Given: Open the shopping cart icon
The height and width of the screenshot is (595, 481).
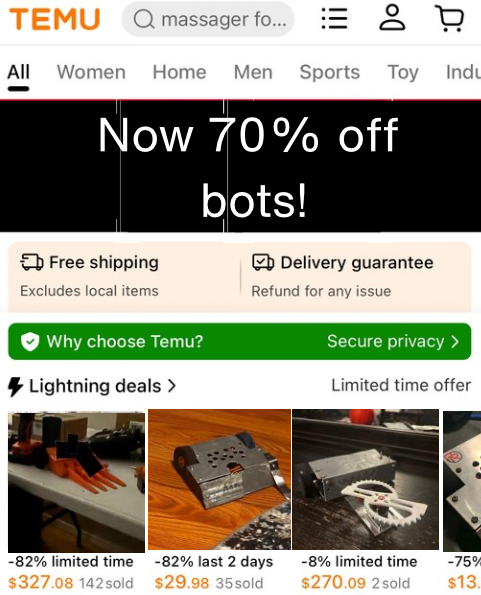Looking at the screenshot, I should coord(449,18).
